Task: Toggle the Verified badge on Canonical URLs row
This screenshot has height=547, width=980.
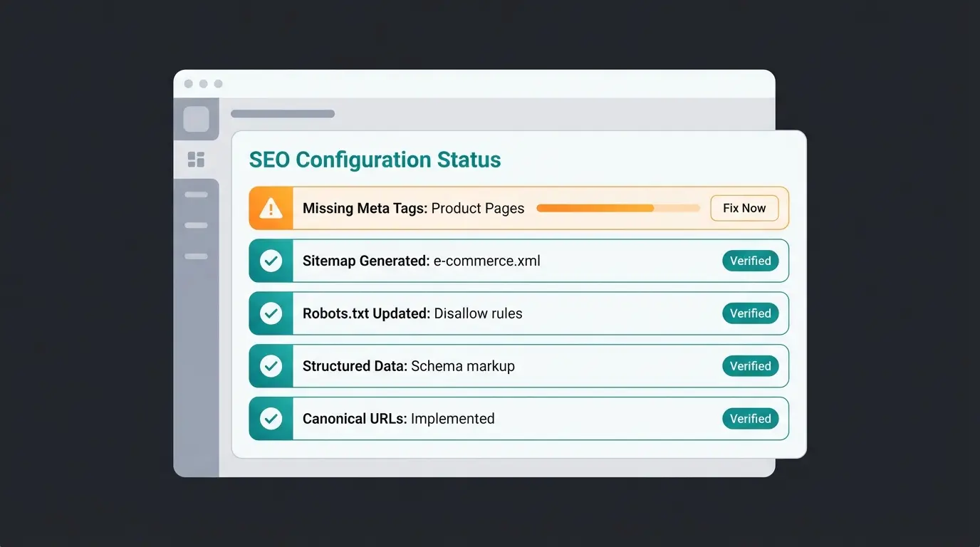Action: (750, 419)
